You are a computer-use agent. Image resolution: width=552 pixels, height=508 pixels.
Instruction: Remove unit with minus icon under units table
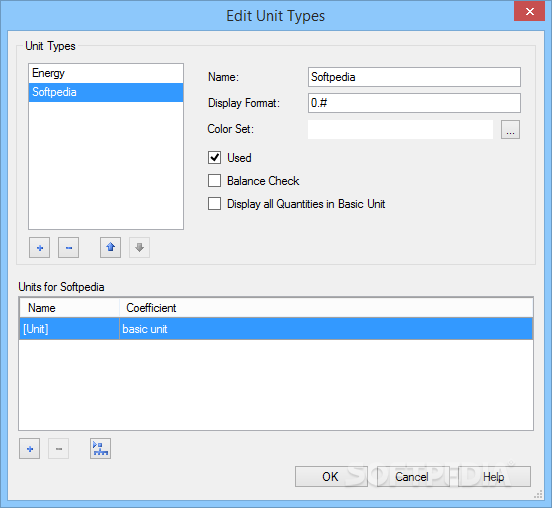[58, 449]
